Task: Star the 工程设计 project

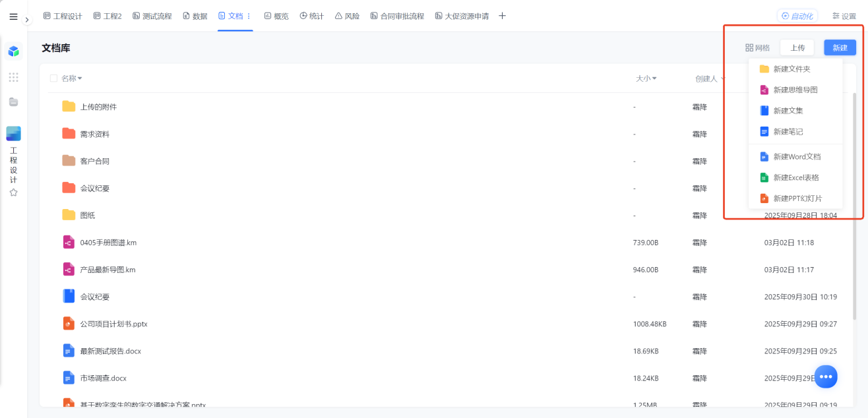Action: (x=13, y=193)
